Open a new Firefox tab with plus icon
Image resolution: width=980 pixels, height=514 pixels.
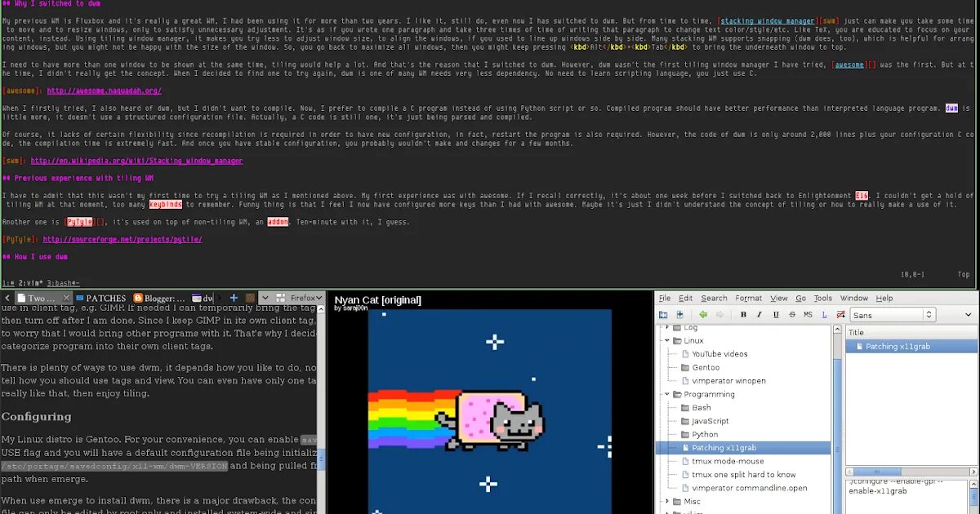234,299
